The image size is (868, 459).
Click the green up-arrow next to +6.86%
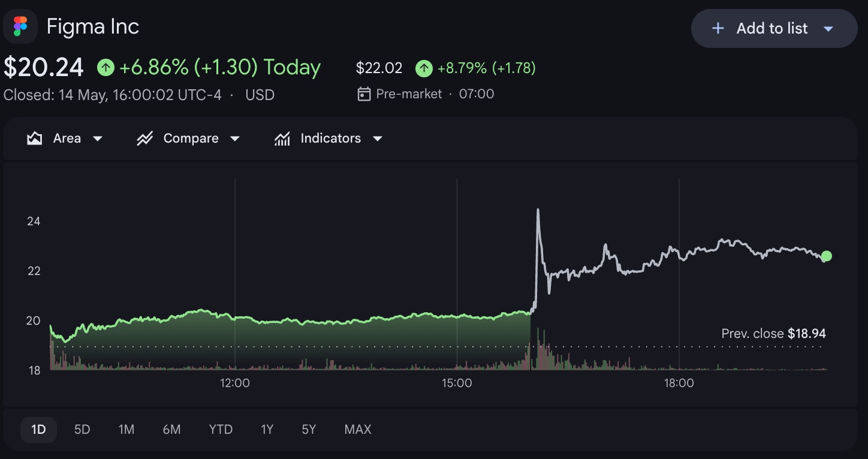click(106, 68)
